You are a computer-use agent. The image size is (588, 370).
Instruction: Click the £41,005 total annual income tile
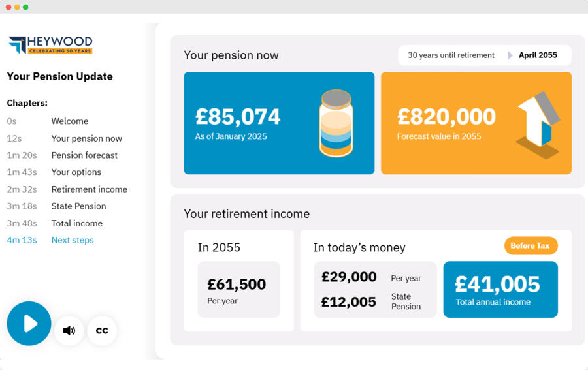coord(500,290)
